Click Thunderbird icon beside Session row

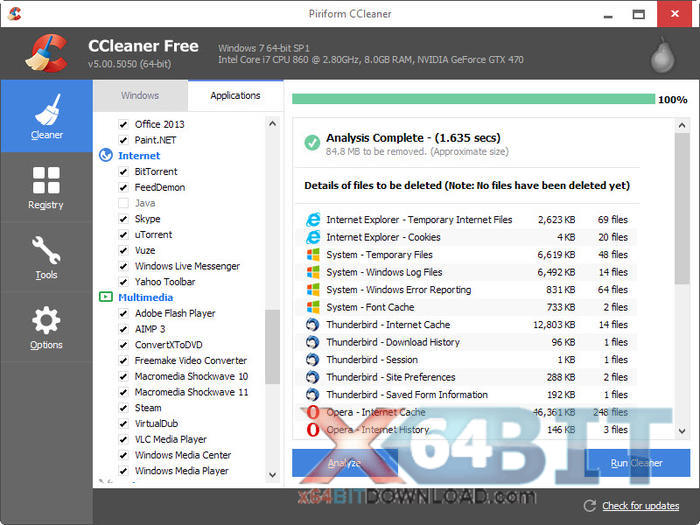pos(312,359)
